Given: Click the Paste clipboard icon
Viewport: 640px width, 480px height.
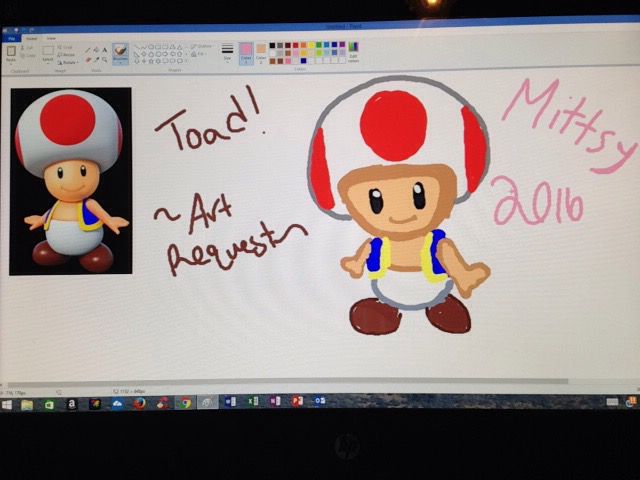Looking at the screenshot, I should [11, 51].
